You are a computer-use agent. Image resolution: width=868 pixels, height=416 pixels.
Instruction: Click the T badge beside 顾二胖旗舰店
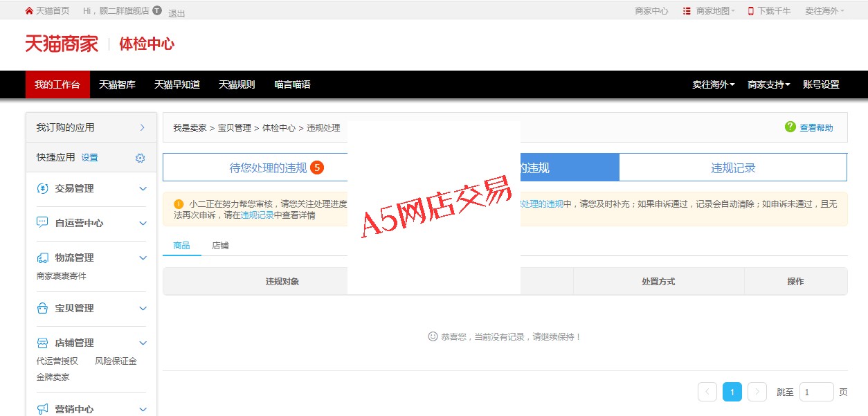[157, 11]
